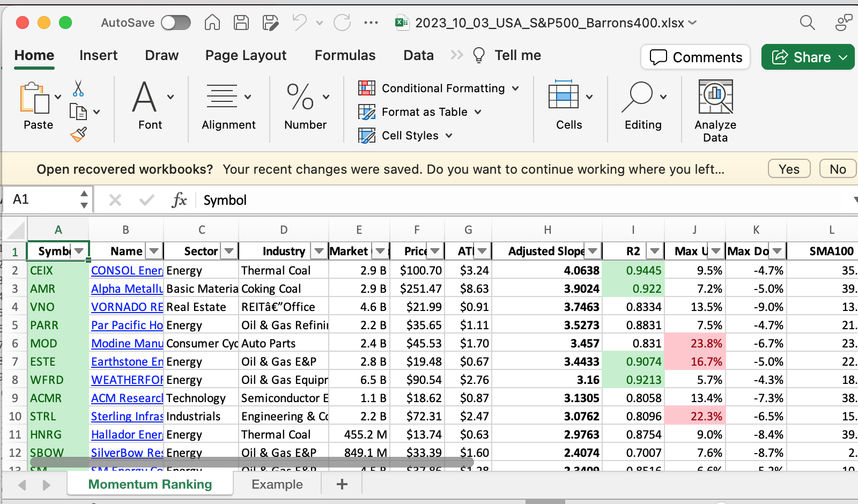Click the search magnifier in title bar

click(807, 23)
